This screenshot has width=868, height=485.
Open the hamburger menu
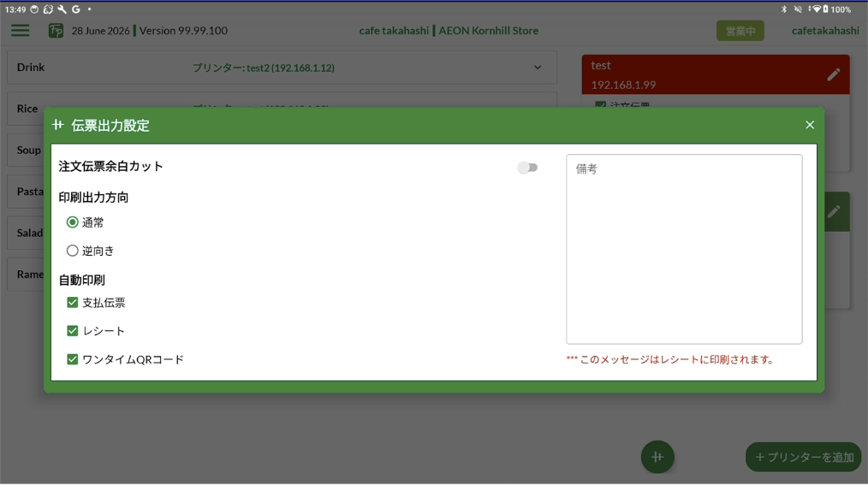(x=21, y=31)
